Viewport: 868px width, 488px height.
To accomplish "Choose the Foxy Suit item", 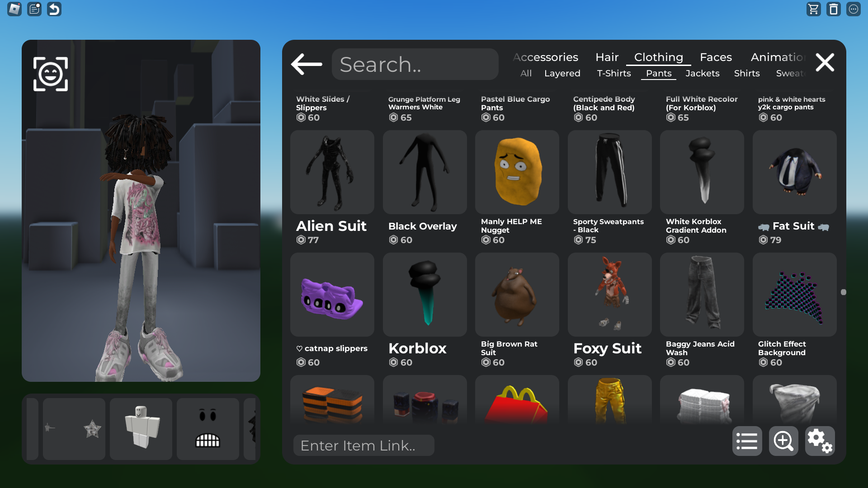I will (x=609, y=295).
